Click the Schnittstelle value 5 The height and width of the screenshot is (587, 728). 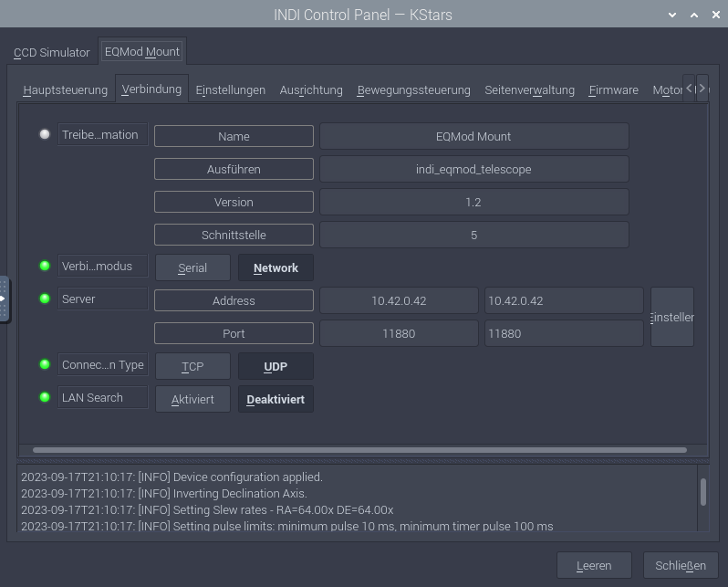474,235
